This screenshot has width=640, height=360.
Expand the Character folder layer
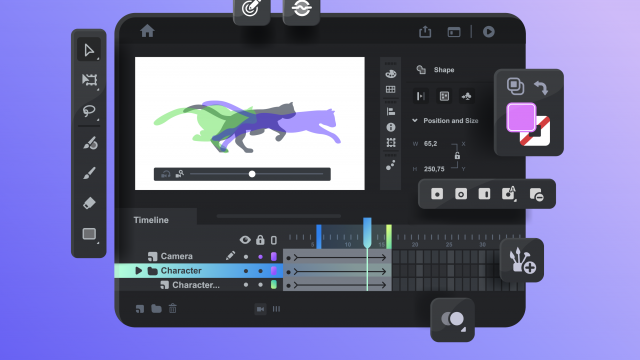(138, 271)
